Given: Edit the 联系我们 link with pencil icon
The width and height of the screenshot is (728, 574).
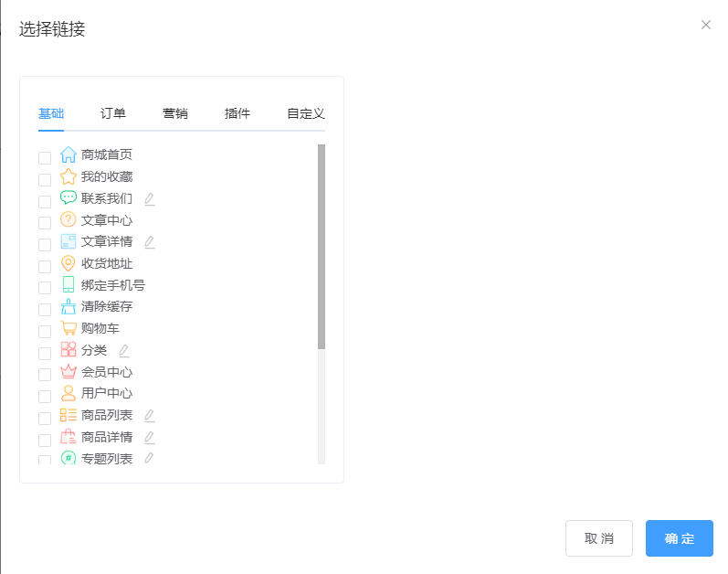Looking at the screenshot, I should (x=149, y=198).
